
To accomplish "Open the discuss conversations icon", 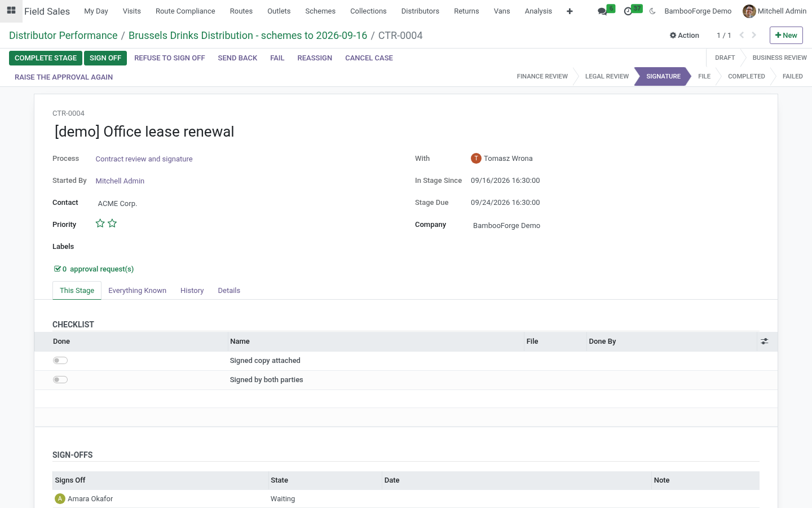I will [x=603, y=11].
